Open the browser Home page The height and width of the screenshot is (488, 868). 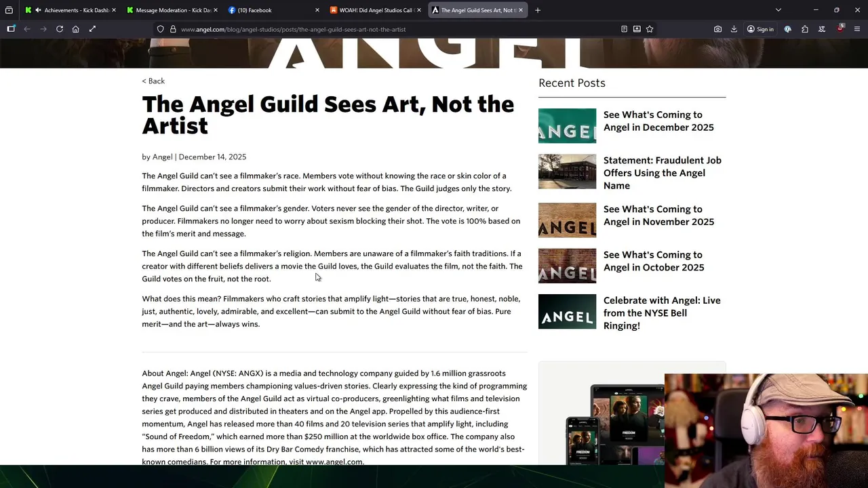pos(76,29)
